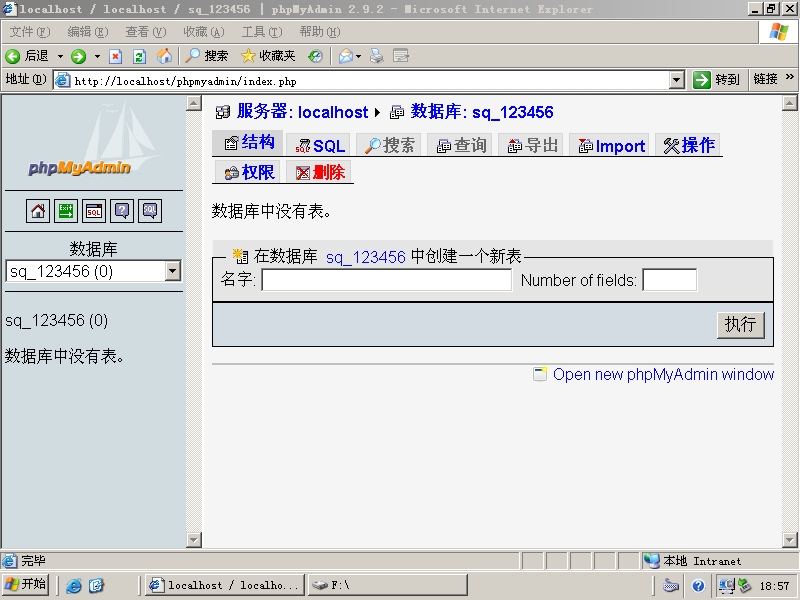Image resolution: width=800 pixels, height=600 pixels.
Task: Click sq_123456 link in create-table legend
Action: [x=365, y=257]
